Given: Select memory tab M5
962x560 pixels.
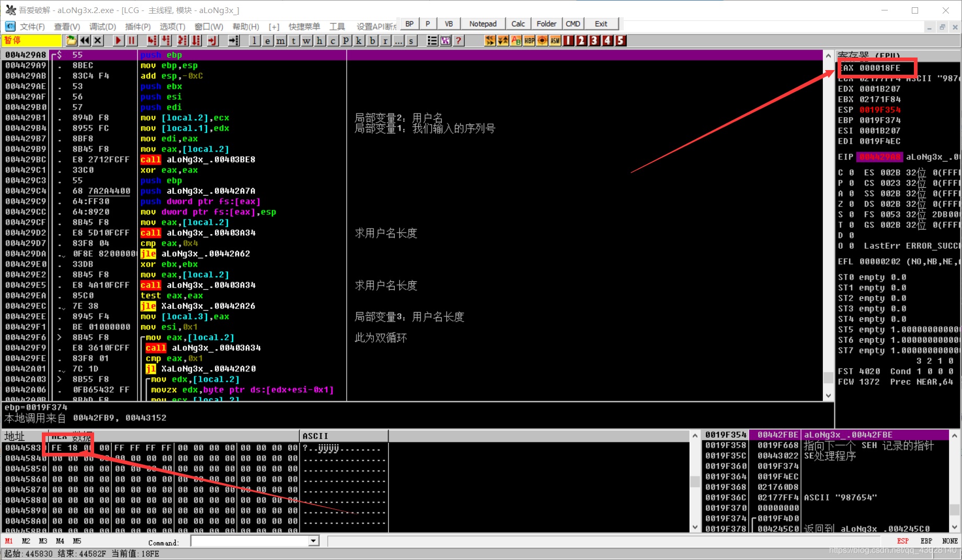Looking at the screenshot, I should [x=77, y=541].
